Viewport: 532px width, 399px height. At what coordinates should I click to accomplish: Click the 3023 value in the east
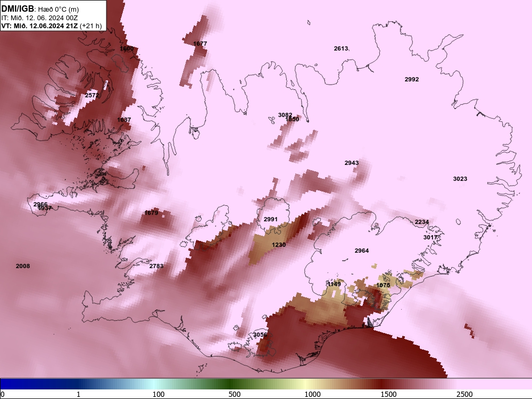(x=460, y=179)
